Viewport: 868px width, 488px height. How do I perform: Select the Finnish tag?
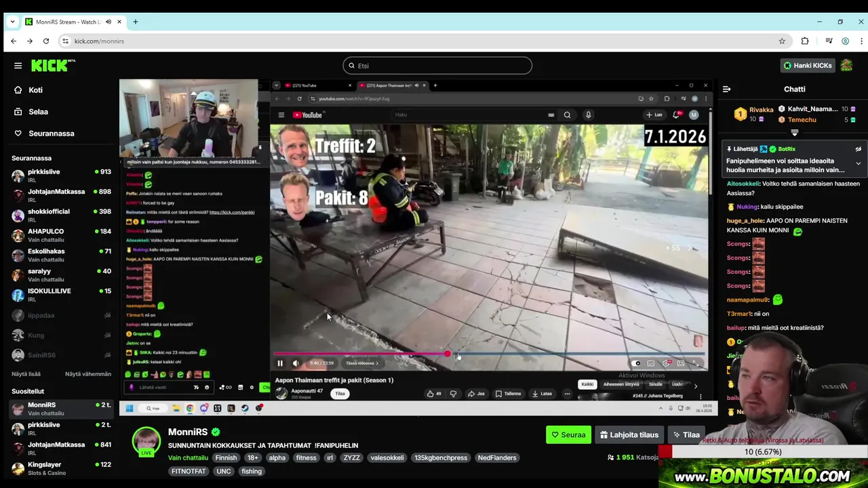(x=226, y=457)
